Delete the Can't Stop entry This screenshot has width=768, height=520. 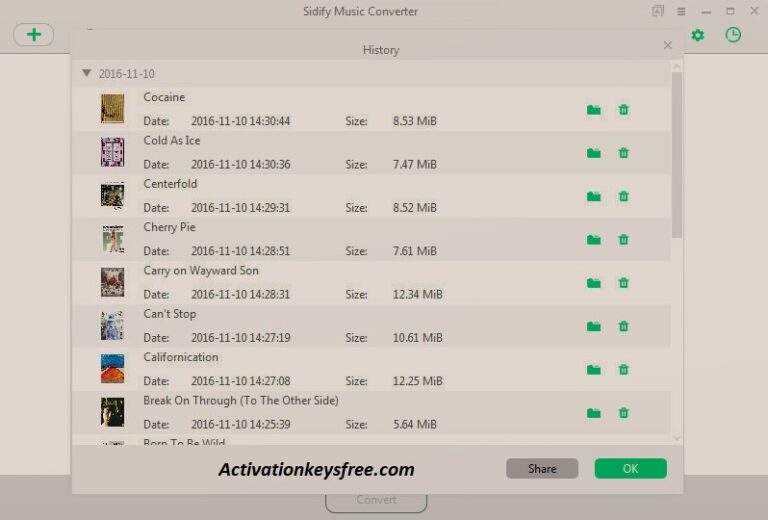point(624,327)
